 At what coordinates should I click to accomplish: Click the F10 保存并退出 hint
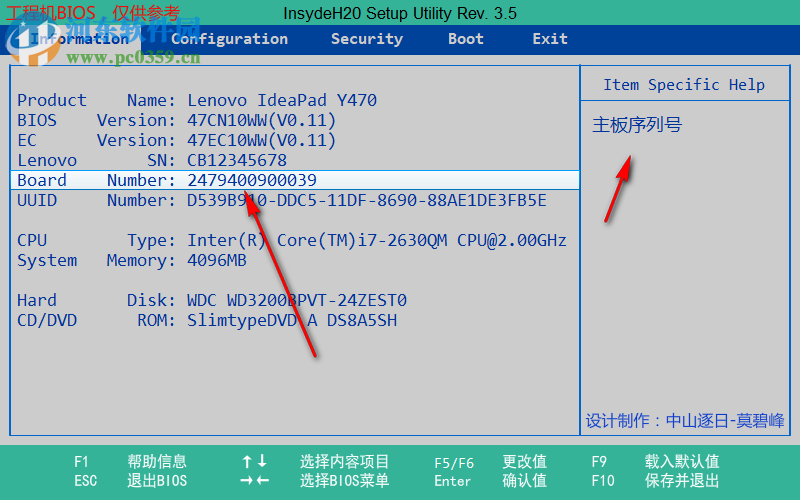(655, 481)
